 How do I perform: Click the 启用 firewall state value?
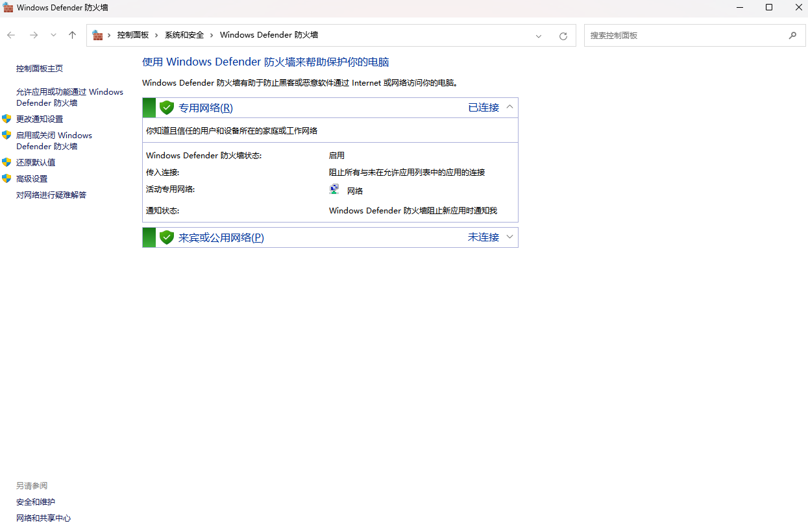(337, 156)
